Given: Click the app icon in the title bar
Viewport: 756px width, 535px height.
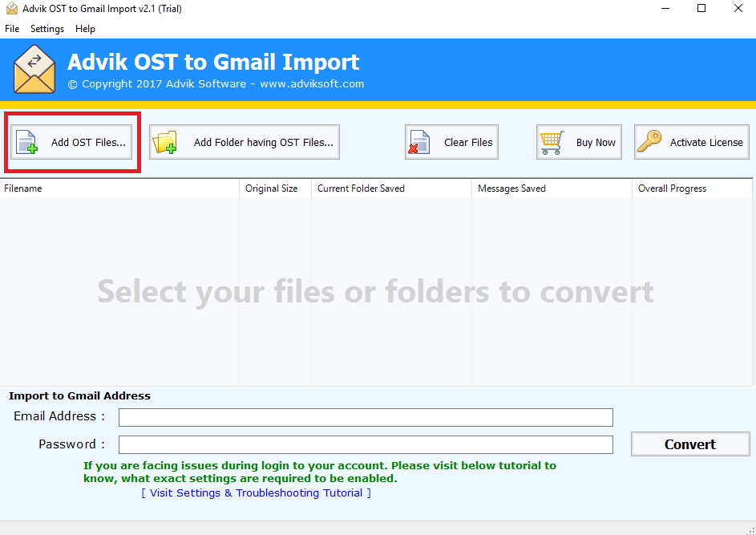Looking at the screenshot, I should click(11, 9).
